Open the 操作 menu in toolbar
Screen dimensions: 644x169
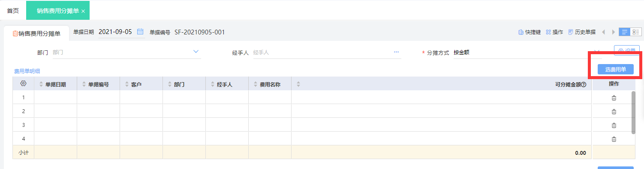pos(554,32)
